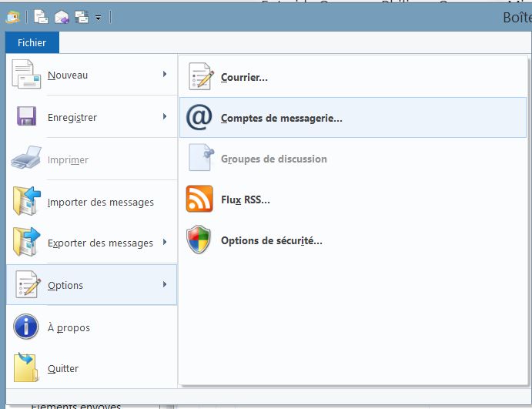532x409 pixels.
Task: Expand the Enregistrer submenu arrow
Action: click(165, 116)
